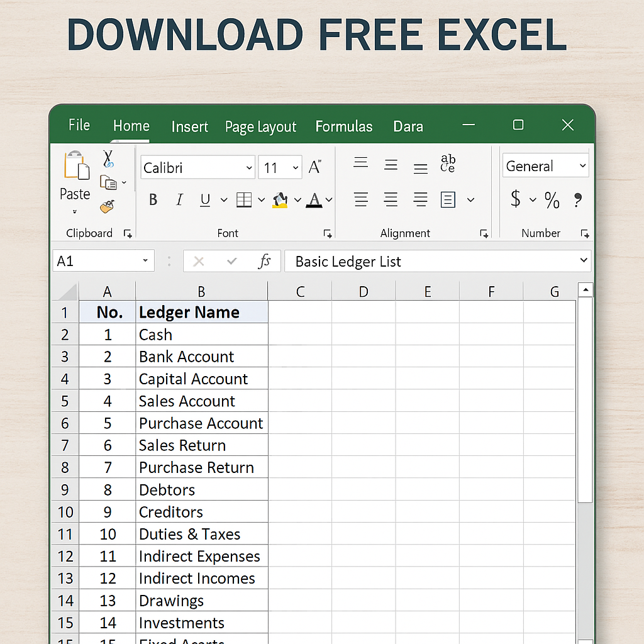The height and width of the screenshot is (644, 644).
Task: Toggle italic formatting
Action: [179, 199]
